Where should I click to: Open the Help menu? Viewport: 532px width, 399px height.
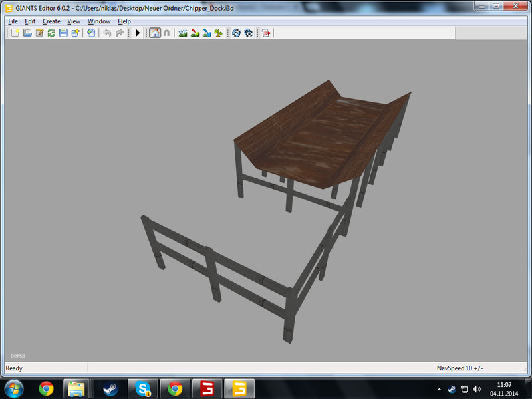pos(124,21)
